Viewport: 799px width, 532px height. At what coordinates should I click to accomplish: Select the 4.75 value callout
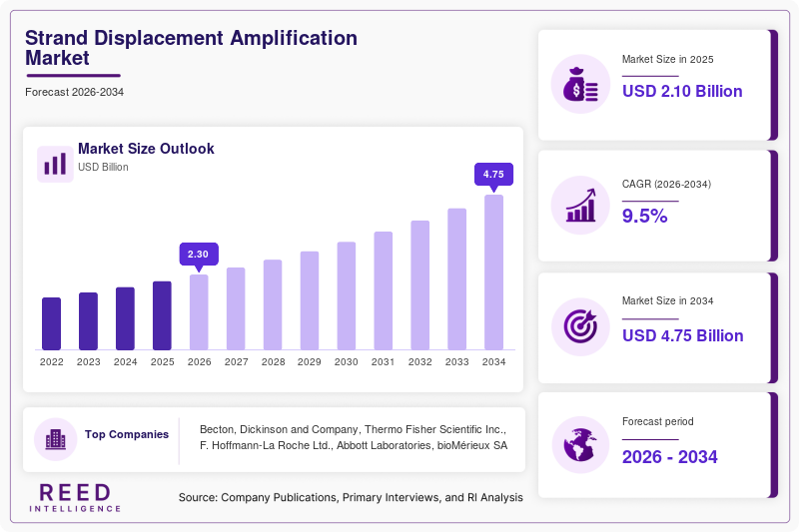(x=493, y=174)
